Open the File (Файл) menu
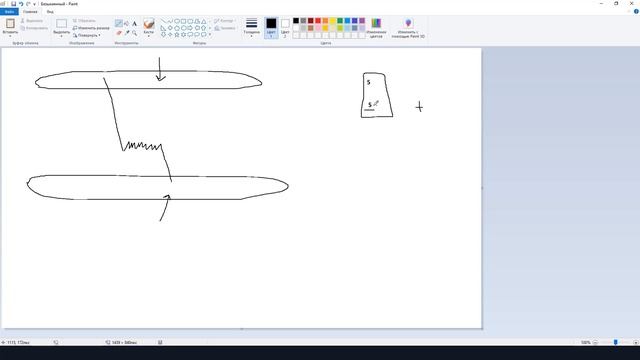Image resolution: width=640 pixels, height=360 pixels. (9, 12)
